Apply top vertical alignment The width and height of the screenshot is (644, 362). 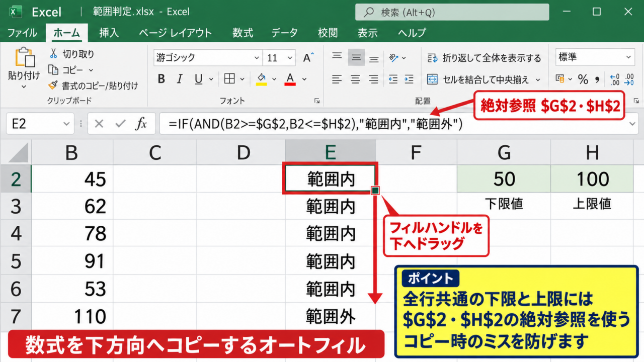(337, 57)
